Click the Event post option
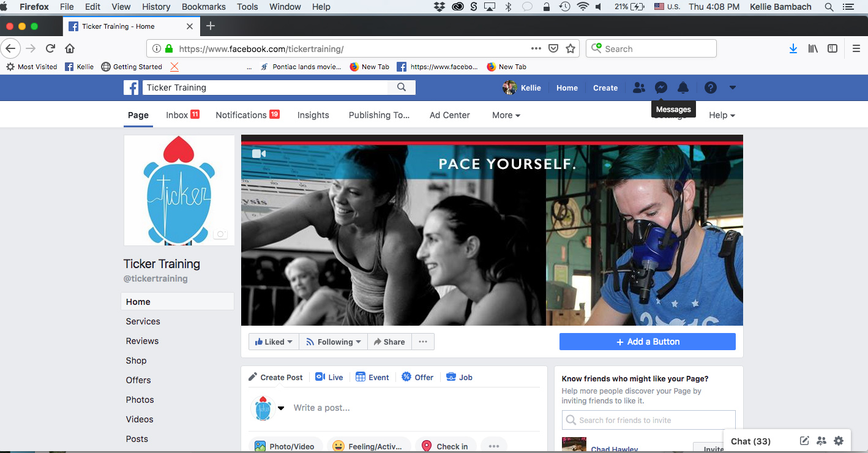The height and width of the screenshot is (453, 868). (372, 377)
